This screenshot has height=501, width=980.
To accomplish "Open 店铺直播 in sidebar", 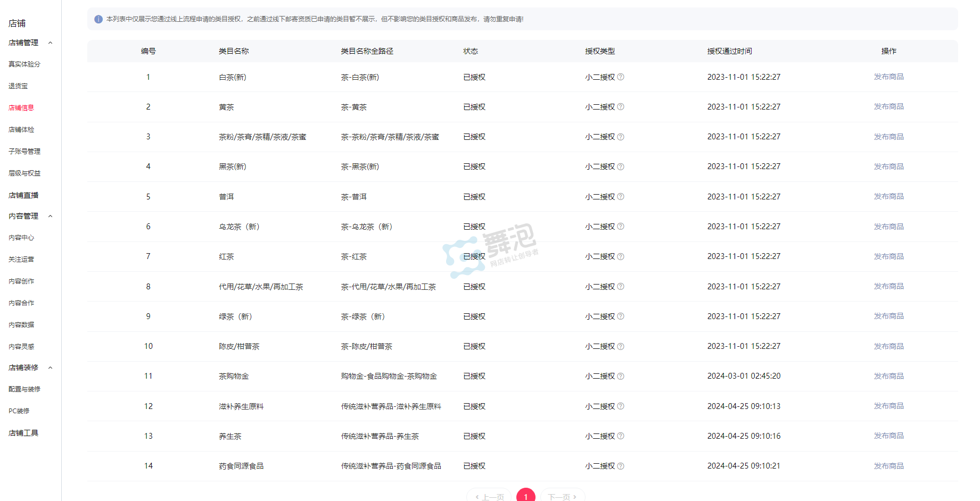I will click(23, 195).
